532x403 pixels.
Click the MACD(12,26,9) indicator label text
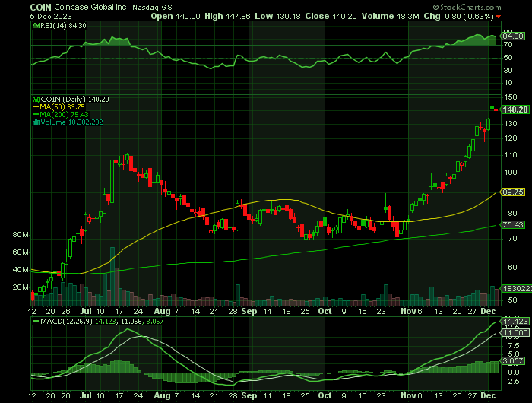[x=66, y=321]
